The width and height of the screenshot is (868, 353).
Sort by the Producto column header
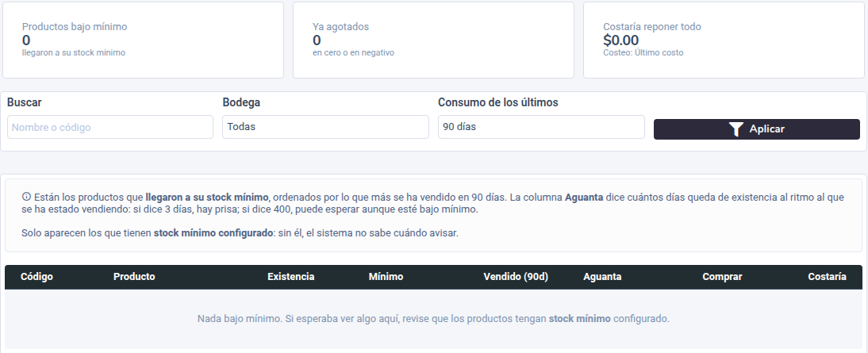click(135, 277)
